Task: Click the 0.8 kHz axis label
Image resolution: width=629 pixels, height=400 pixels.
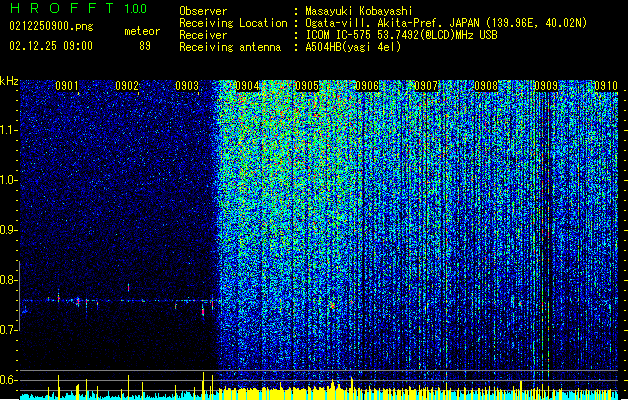Action: (x=9, y=280)
